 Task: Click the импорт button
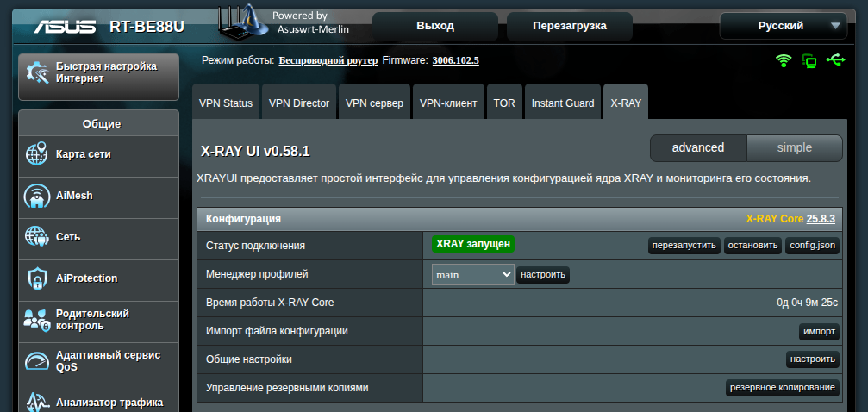pyautogui.click(x=819, y=332)
